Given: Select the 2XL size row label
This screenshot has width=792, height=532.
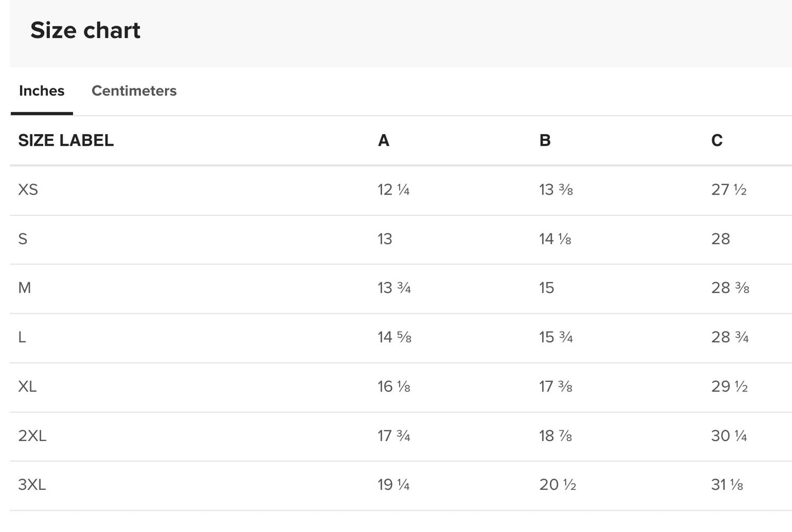Looking at the screenshot, I should 32,436.
